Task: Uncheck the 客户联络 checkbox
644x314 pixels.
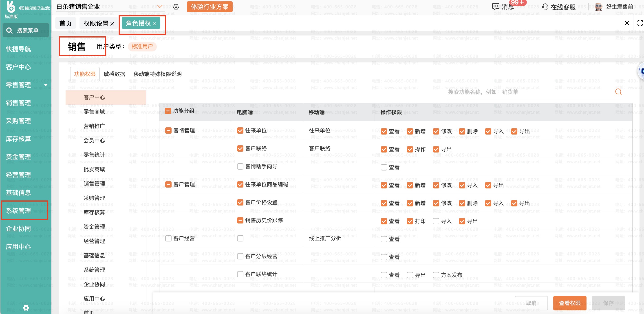Action: (x=240, y=148)
